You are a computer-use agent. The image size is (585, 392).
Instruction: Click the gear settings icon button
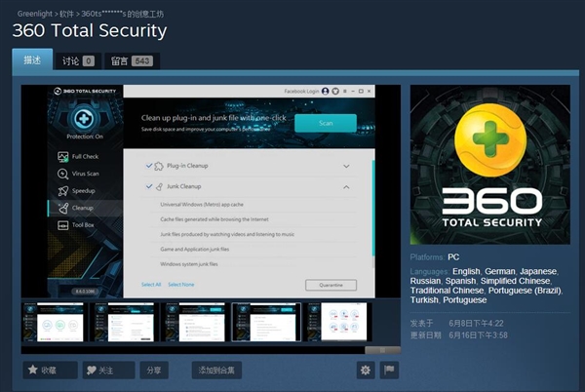click(366, 370)
